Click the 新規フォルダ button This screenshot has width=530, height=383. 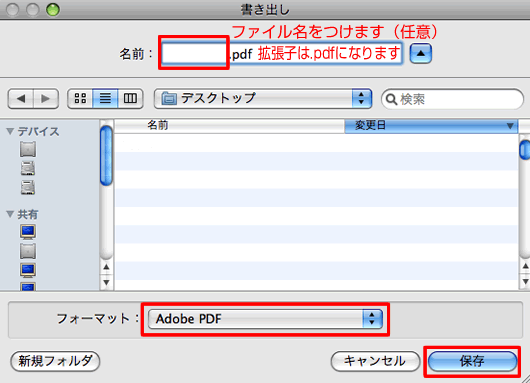pos(55,361)
